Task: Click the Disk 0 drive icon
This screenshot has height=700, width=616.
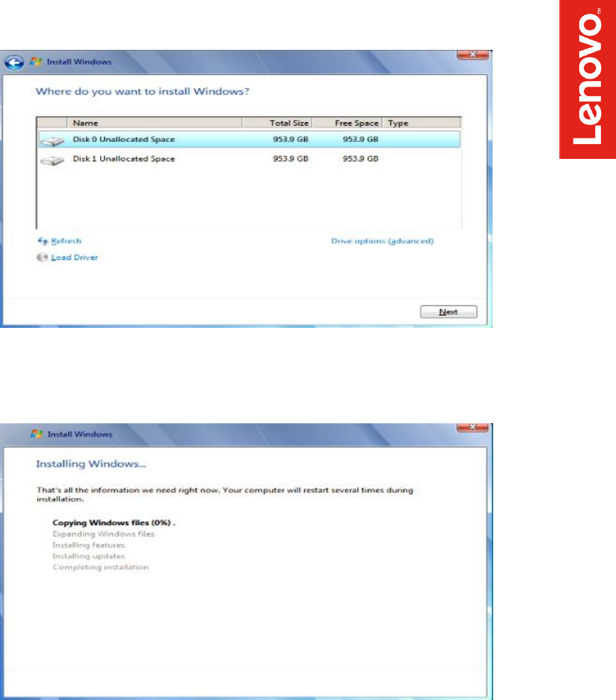Action: pyautogui.click(x=52, y=141)
